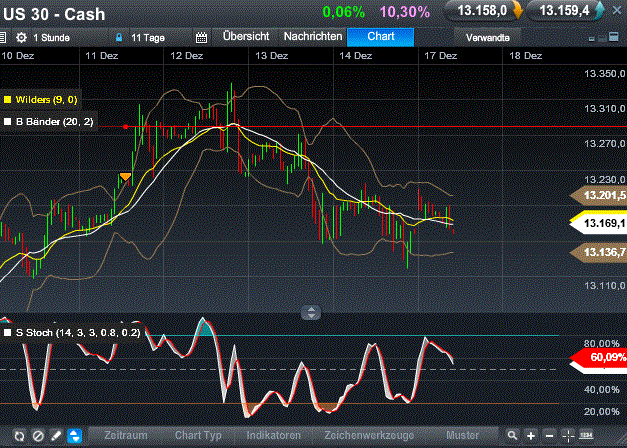This screenshot has width=627, height=448.
Task: Select the pencil drawing tool icon
Action: tap(56, 436)
